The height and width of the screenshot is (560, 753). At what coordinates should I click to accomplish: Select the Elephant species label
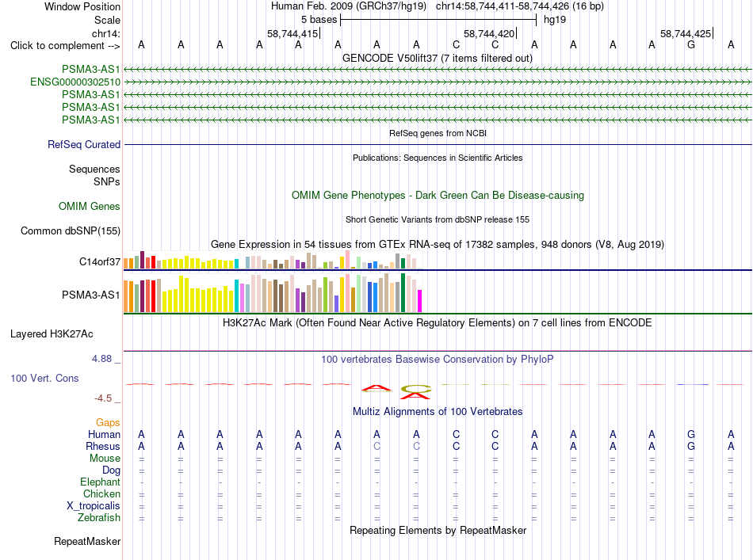click(x=100, y=482)
